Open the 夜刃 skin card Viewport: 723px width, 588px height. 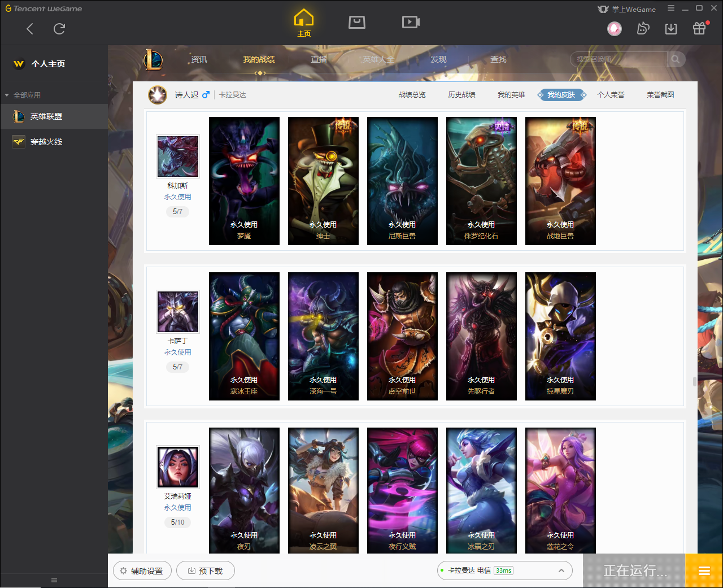[244, 490]
